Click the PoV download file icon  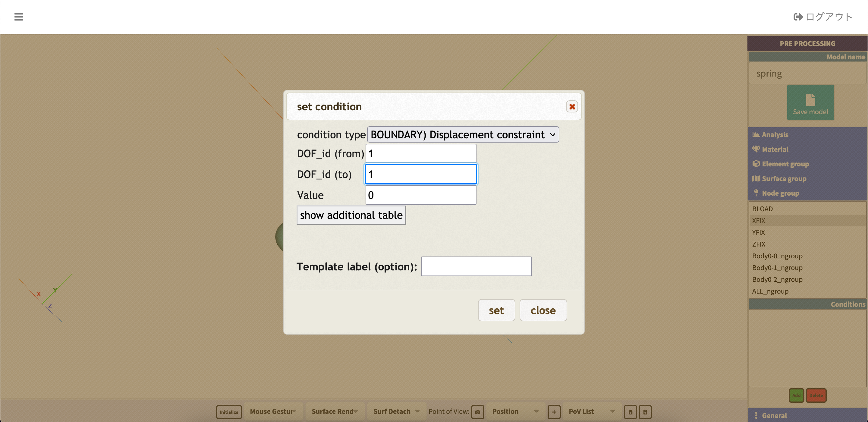(x=630, y=411)
